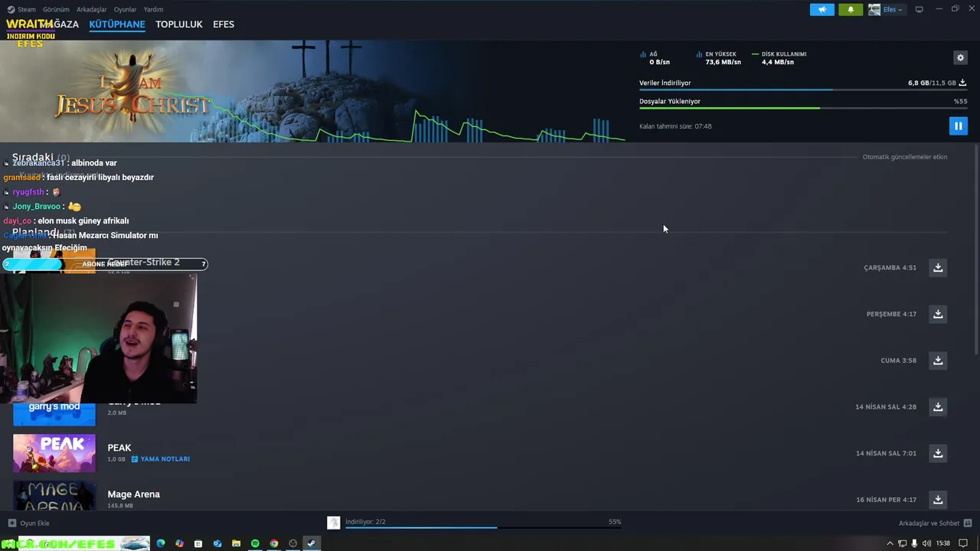The image size is (980, 551).
Task: Open Outlook from the taskbar
Action: [x=217, y=543]
